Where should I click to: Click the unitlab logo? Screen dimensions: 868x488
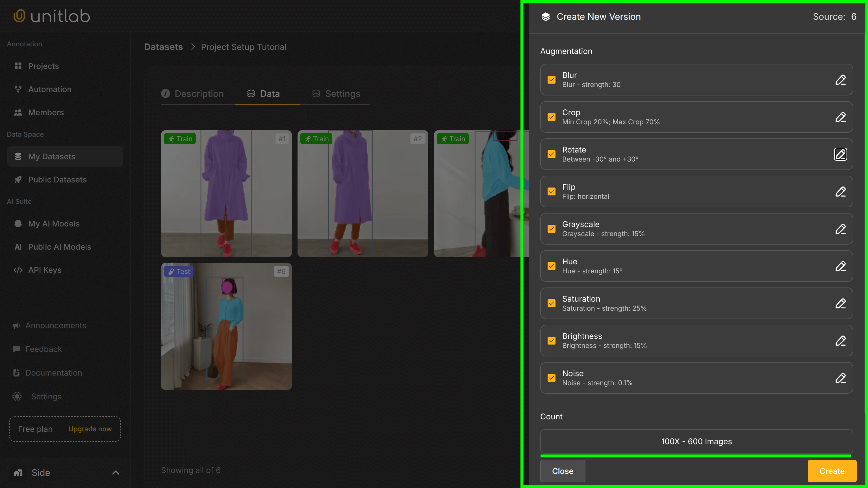tap(51, 16)
